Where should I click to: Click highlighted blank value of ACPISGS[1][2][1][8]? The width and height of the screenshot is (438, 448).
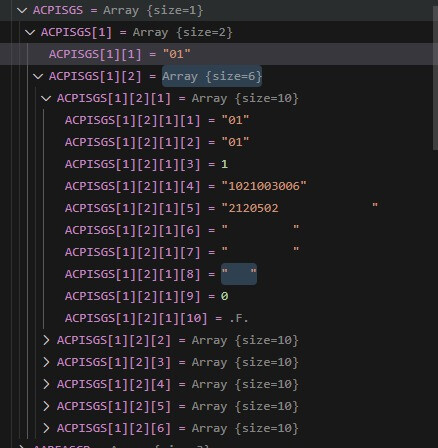[239, 274]
